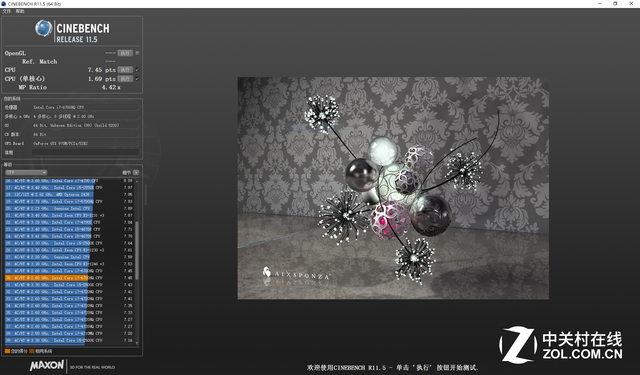Click the GFX Board GeForce GTX 970M field
Image resolution: width=640 pixels, height=375 pixels.
[85, 143]
